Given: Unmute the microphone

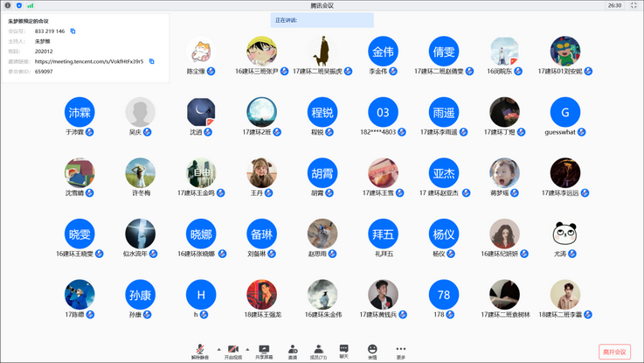Looking at the screenshot, I should [x=200, y=352].
